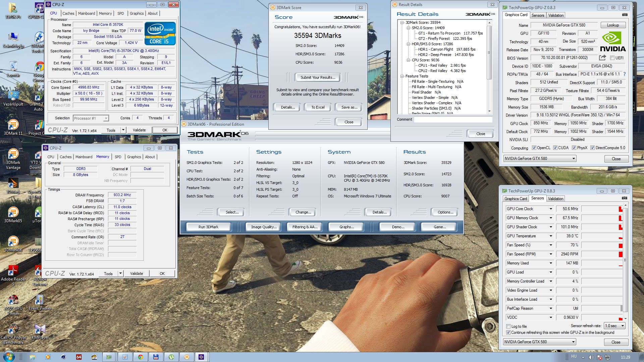Uncheck Continue refreshing screen in background

[x=508, y=333]
